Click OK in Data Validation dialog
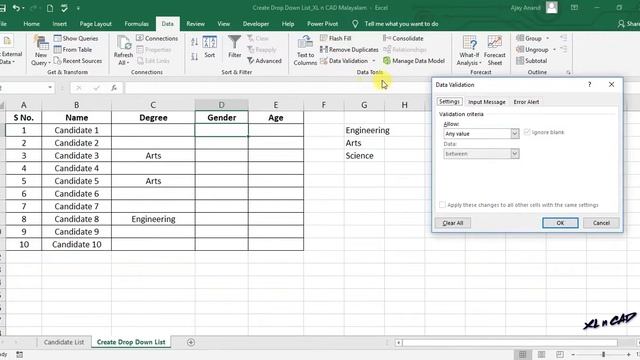 (x=560, y=223)
